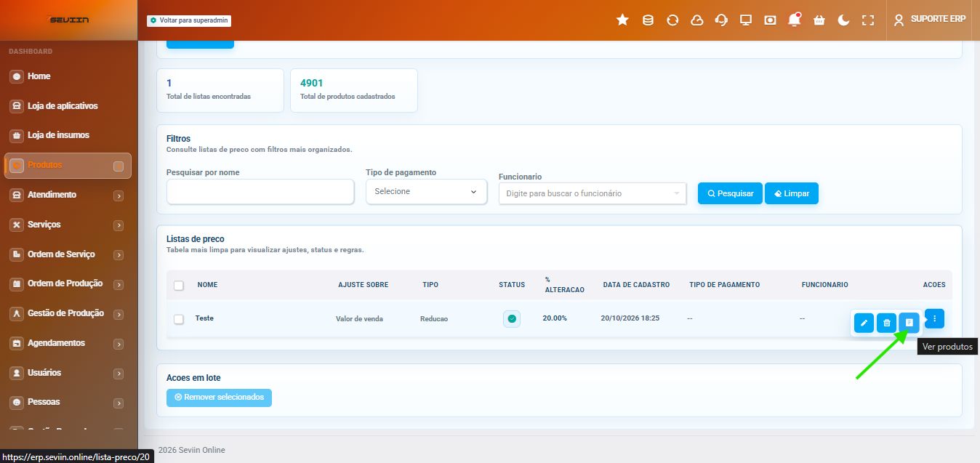980x463 pixels.
Task: Enter fullscreen mode icon
Action: coord(868,20)
